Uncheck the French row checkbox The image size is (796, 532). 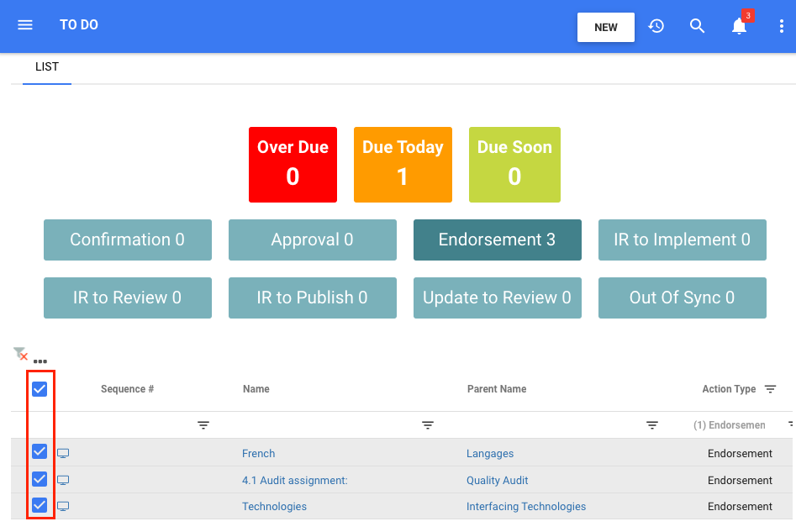(x=40, y=452)
